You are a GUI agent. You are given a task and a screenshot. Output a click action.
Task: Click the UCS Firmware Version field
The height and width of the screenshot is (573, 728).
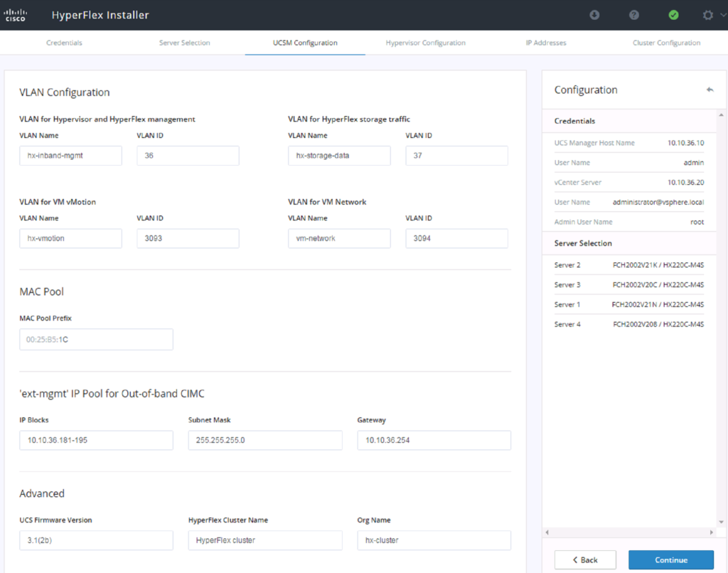(x=96, y=540)
